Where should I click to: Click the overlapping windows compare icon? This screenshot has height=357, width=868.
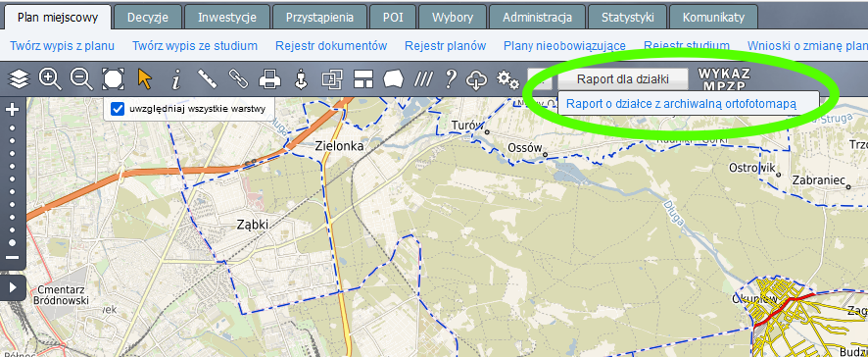[332, 79]
